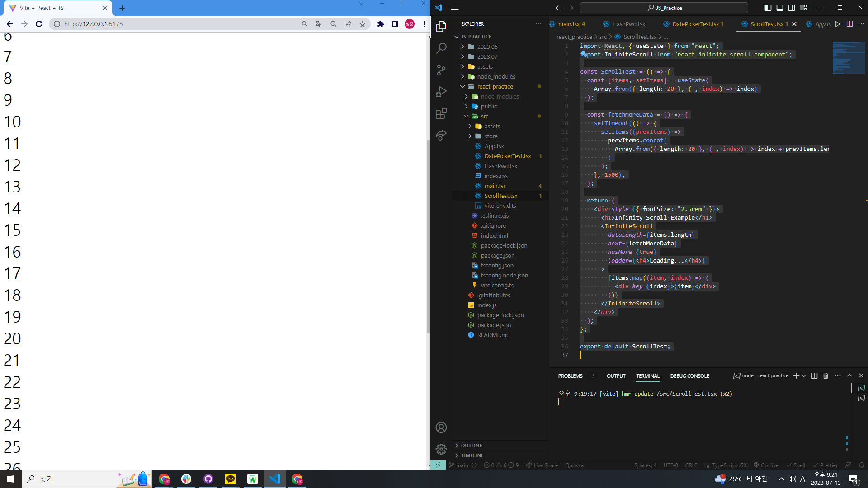The width and height of the screenshot is (868, 488).
Task: Click the Manage gear icon
Action: click(x=441, y=449)
